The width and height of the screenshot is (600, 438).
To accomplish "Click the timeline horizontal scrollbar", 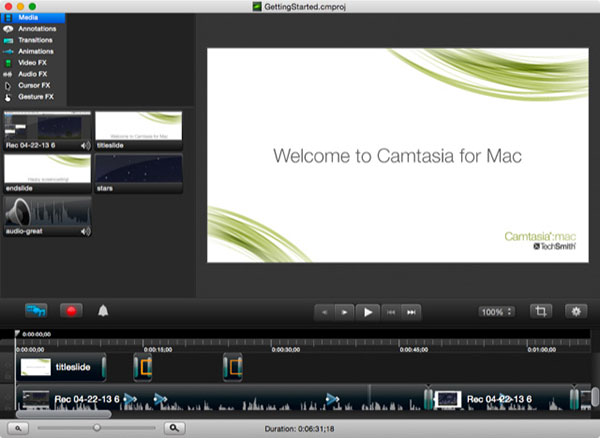I will (64, 414).
